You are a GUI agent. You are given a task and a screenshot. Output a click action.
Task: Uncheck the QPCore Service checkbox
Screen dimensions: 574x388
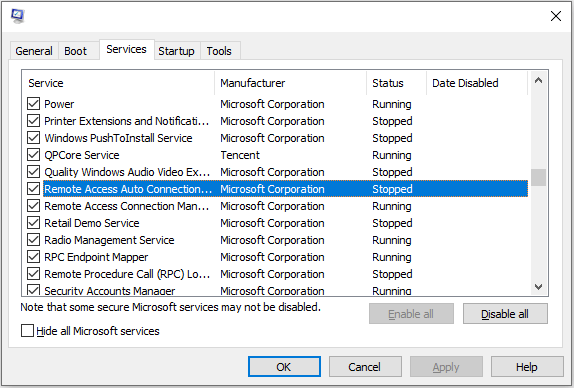tap(33, 155)
